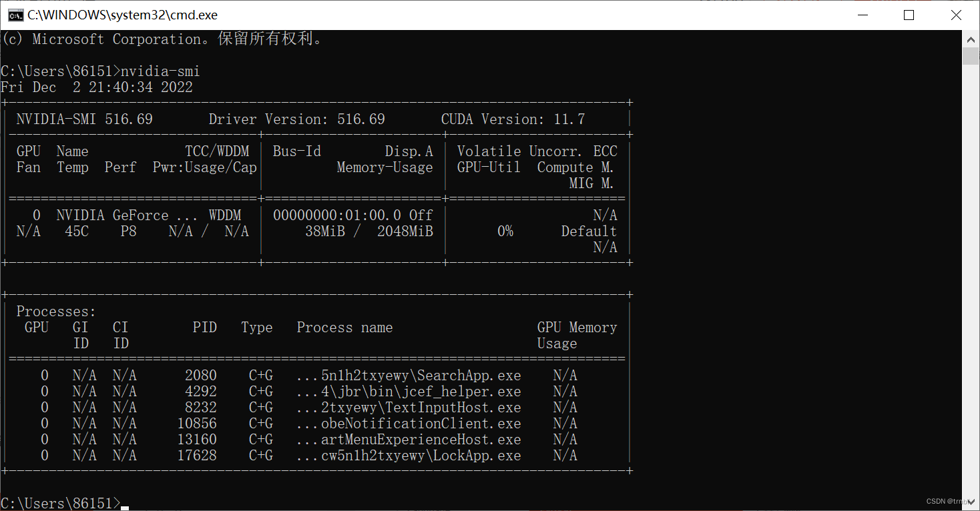Maximize the cmd.exe window

point(909,15)
